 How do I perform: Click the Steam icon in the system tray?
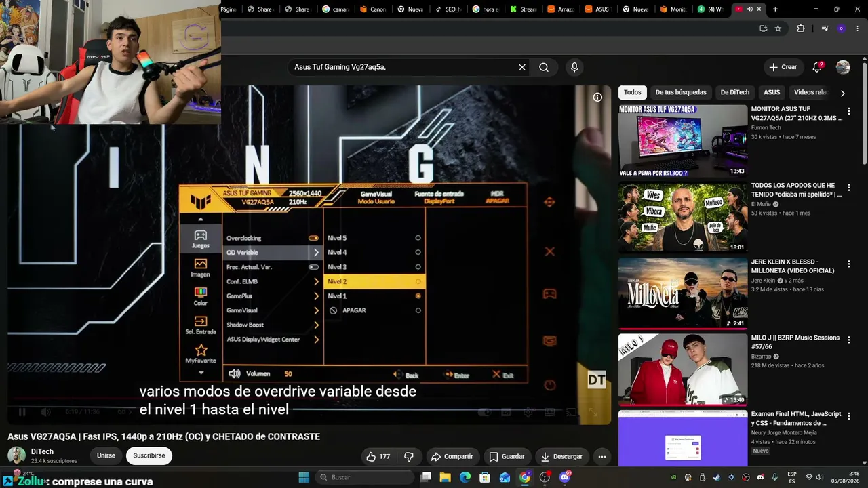point(717,477)
